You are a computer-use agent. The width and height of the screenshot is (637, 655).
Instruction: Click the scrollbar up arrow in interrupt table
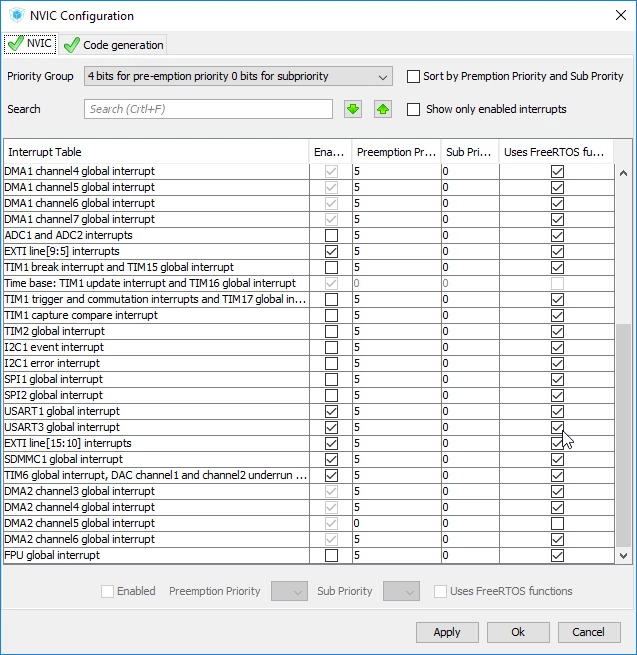[623, 173]
